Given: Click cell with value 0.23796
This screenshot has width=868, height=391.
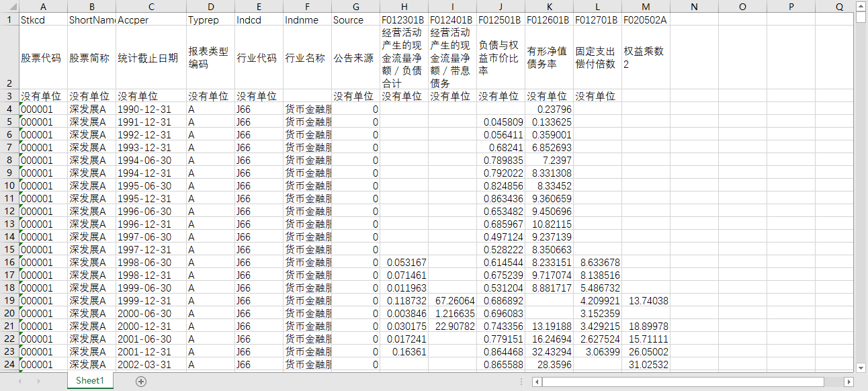Looking at the screenshot, I should (549, 109).
